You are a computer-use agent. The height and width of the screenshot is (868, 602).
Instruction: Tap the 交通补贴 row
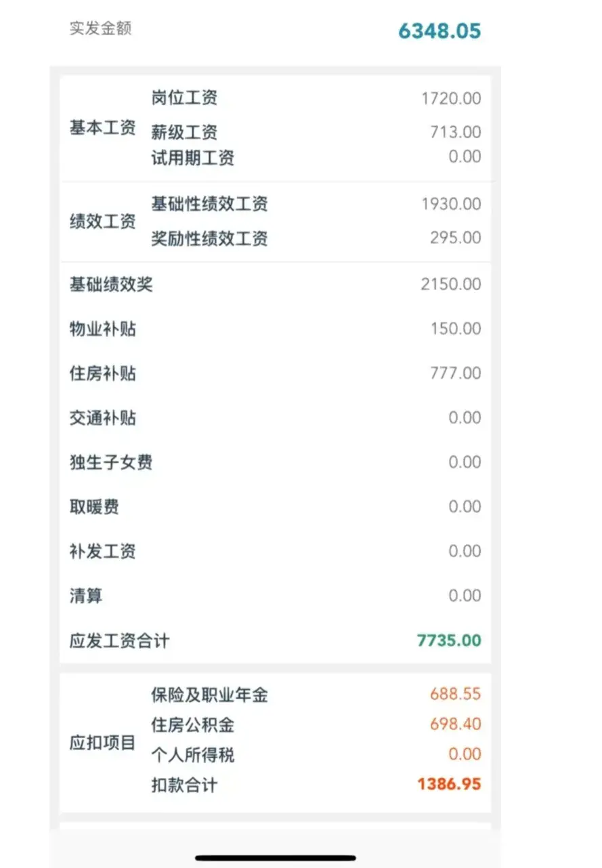point(276,417)
